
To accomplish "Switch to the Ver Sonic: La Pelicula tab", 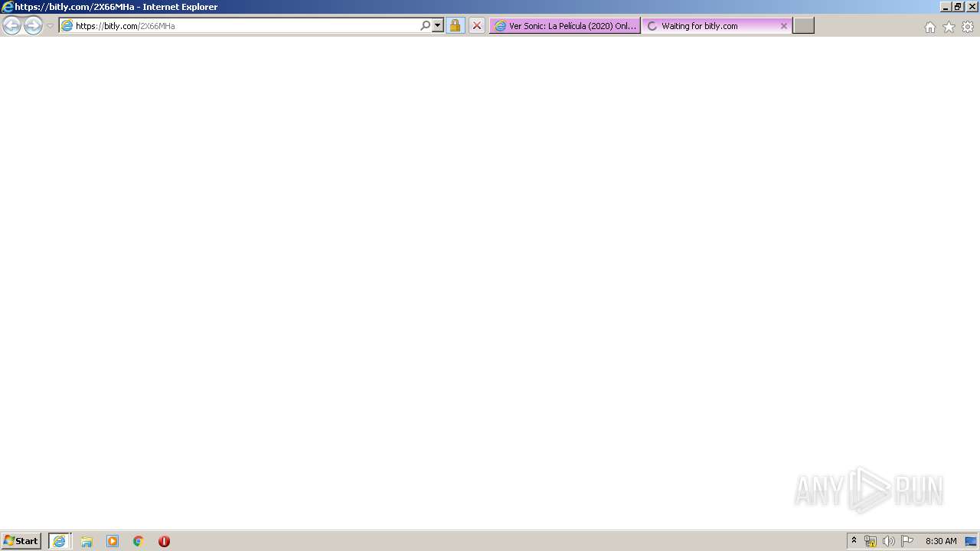I will (565, 26).
